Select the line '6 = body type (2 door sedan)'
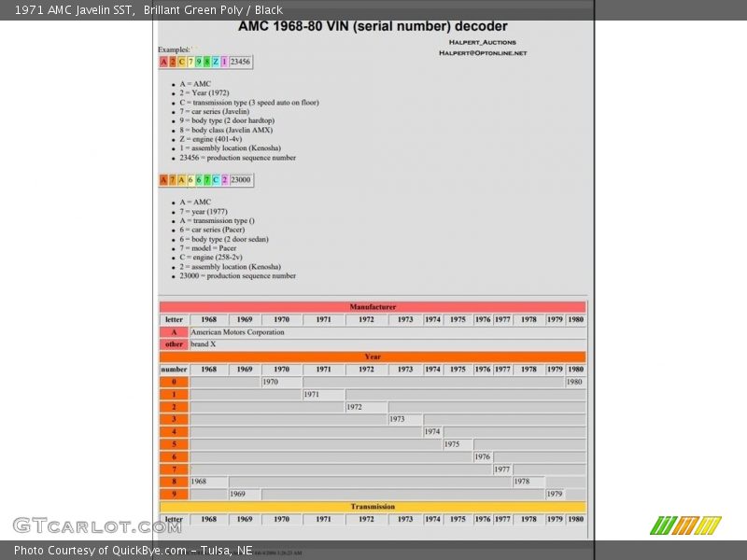The width and height of the screenshot is (747, 560). [224, 239]
